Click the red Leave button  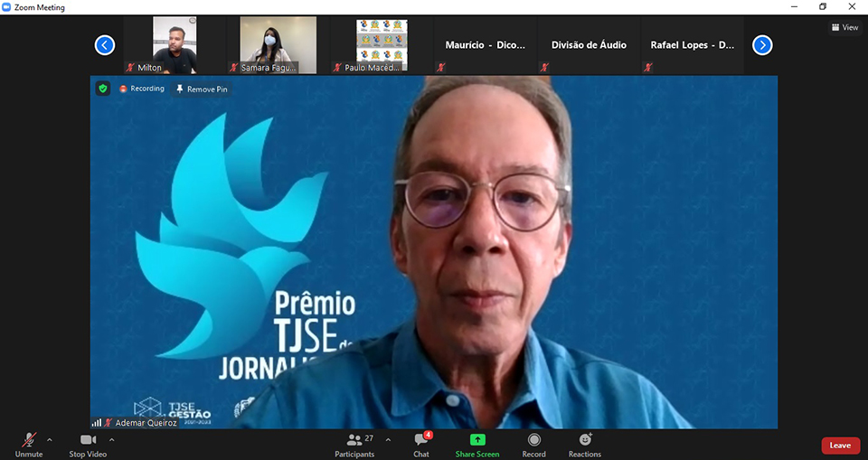tap(840, 446)
